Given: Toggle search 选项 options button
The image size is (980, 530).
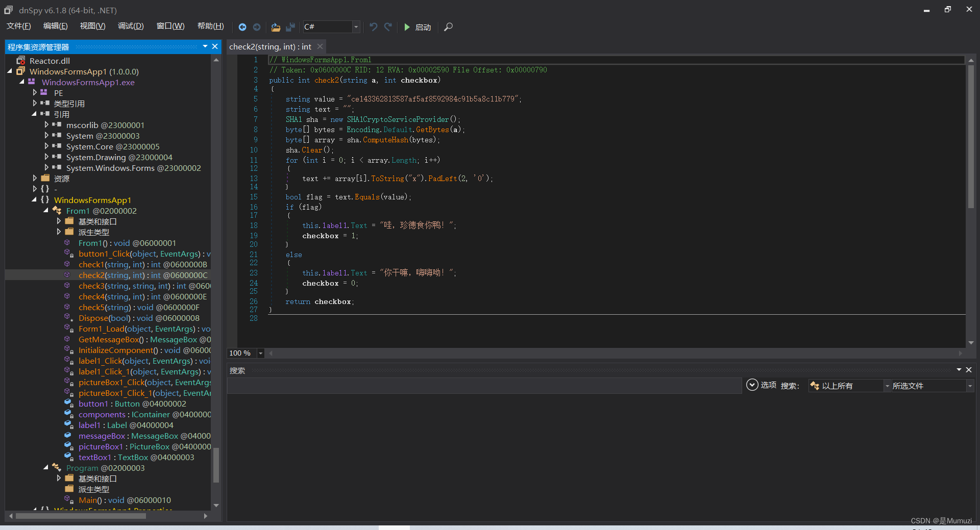Looking at the screenshot, I should coord(761,385).
